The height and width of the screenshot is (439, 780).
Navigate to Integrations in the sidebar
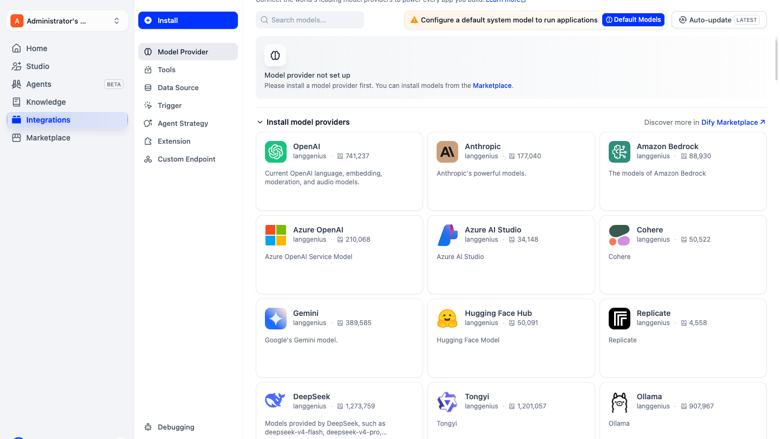tap(67, 120)
